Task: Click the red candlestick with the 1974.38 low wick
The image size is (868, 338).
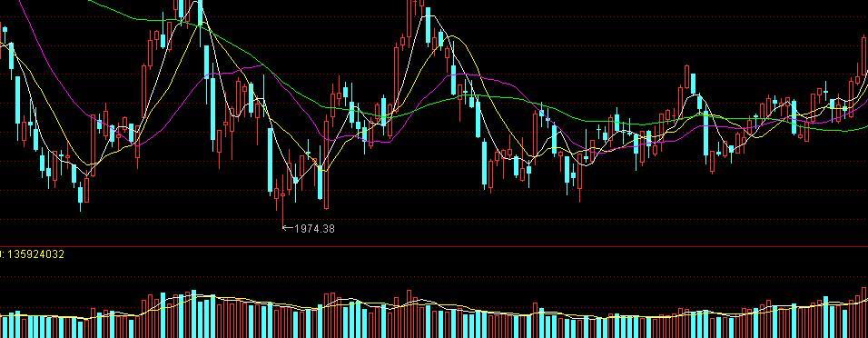Action: click(x=283, y=200)
